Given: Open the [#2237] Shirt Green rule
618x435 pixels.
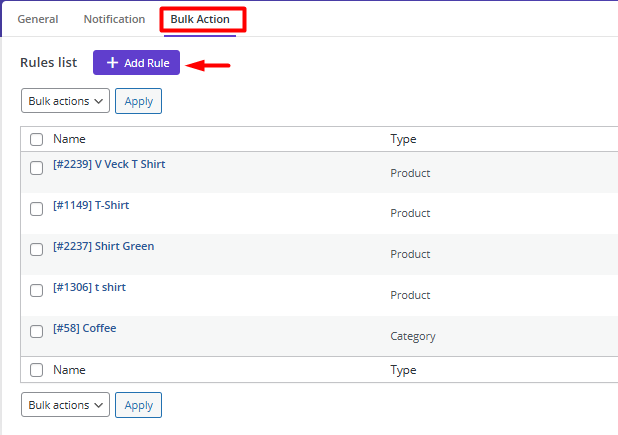Looking at the screenshot, I should pyautogui.click(x=103, y=247).
